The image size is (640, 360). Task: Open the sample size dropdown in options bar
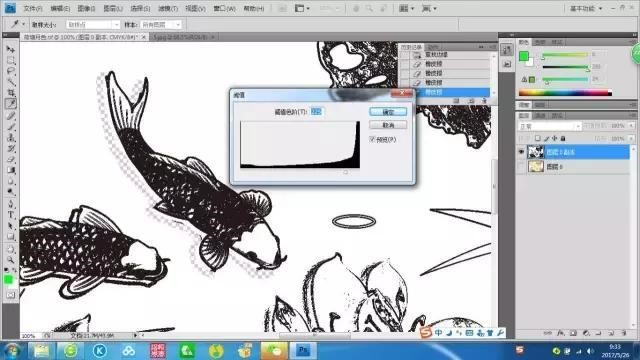click(x=93, y=25)
